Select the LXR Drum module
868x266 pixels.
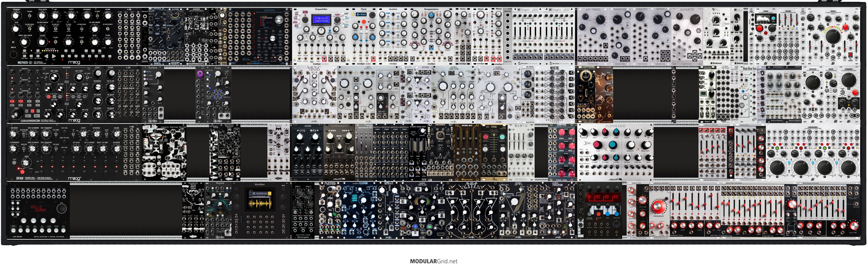click(38, 210)
